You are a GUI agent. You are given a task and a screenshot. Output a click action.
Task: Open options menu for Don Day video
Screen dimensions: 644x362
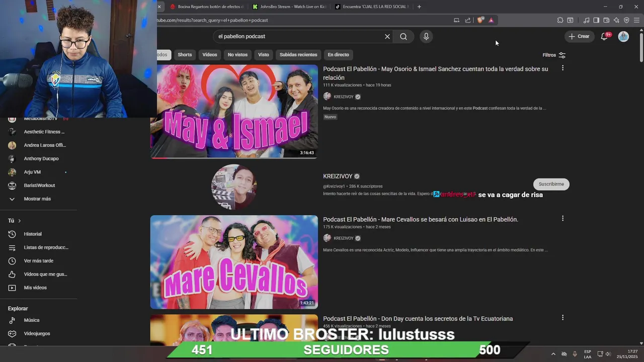coord(562,318)
